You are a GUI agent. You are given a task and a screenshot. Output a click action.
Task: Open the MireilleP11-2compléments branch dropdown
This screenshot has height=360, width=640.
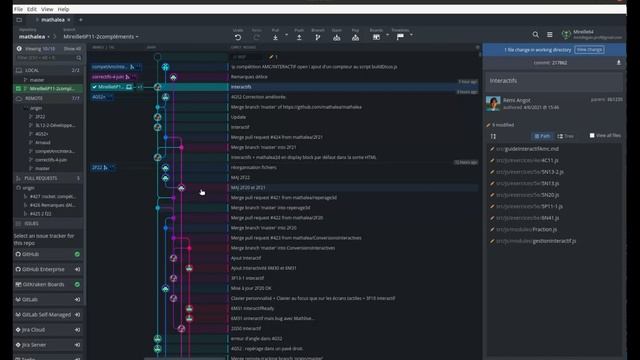point(101,37)
